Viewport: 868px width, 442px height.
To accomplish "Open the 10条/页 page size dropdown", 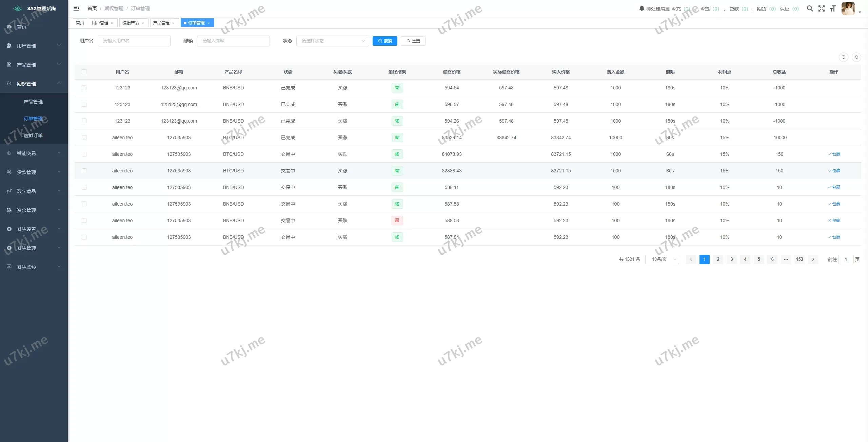I will click(662, 259).
